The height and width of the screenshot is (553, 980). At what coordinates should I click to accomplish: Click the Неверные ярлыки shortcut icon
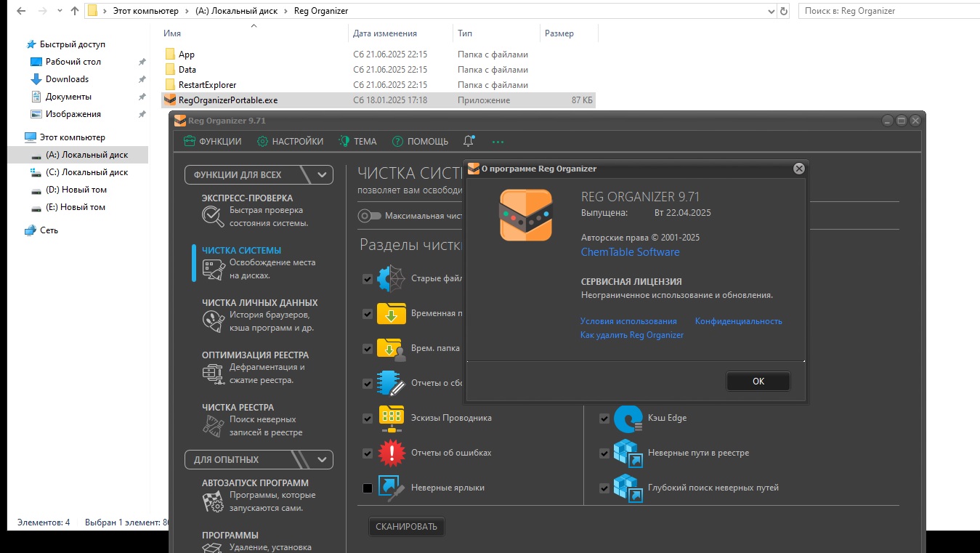(391, 488)
